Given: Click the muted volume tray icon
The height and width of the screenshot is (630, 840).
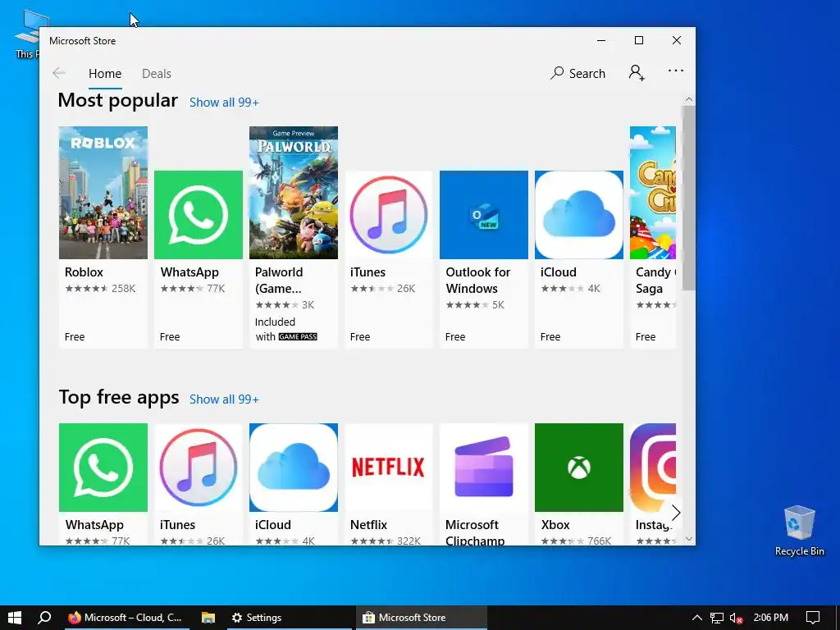Looking at the screenshot, I should click(736, 618).
